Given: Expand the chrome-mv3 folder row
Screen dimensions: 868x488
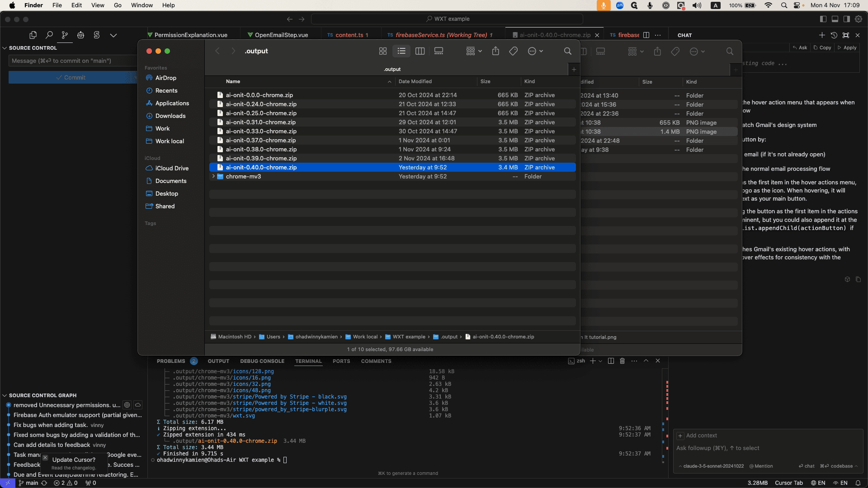Looking at the screenshot, I should (213, 177).
